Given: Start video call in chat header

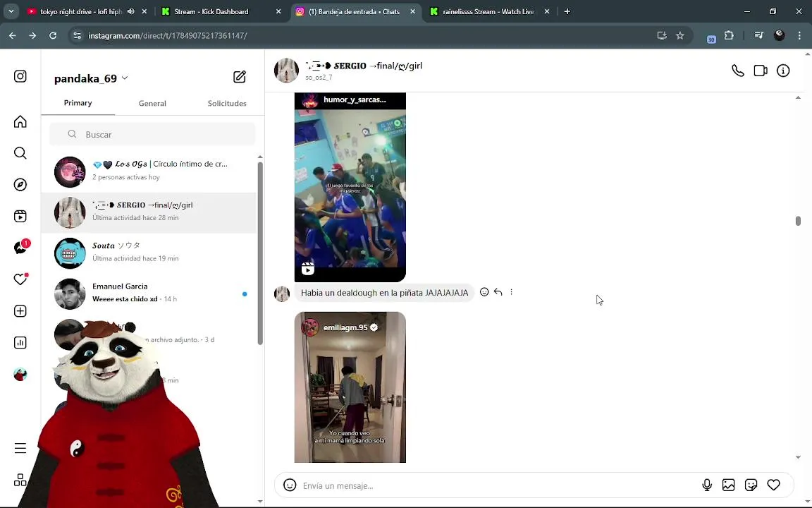Looking at the screenshot, I should tap(761, 71).
